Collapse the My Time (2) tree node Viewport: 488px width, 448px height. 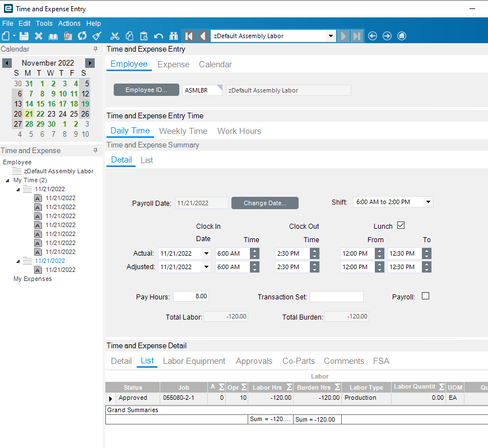8,181
